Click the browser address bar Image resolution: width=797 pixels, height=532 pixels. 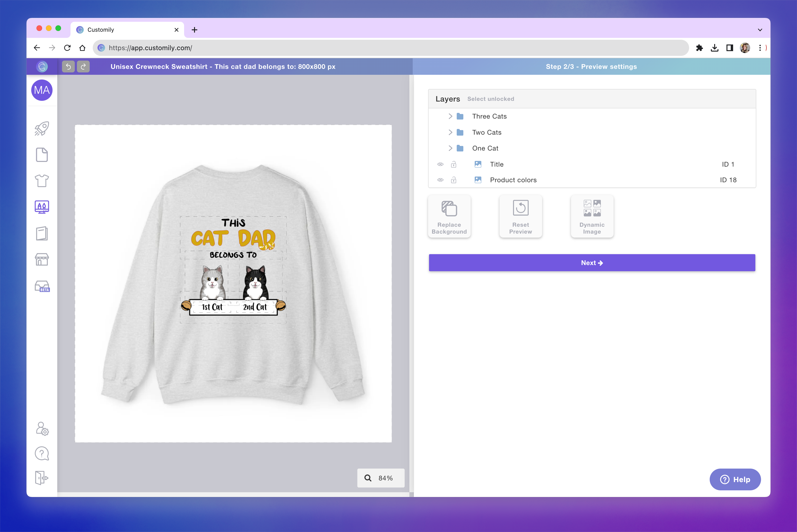pyautogui.click(x=238, y=48)
